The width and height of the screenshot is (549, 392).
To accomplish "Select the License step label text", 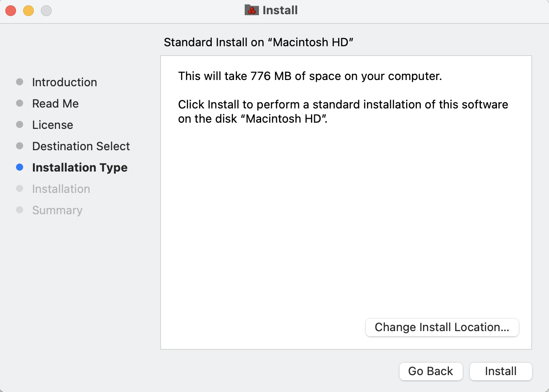I will coord(52,125).
